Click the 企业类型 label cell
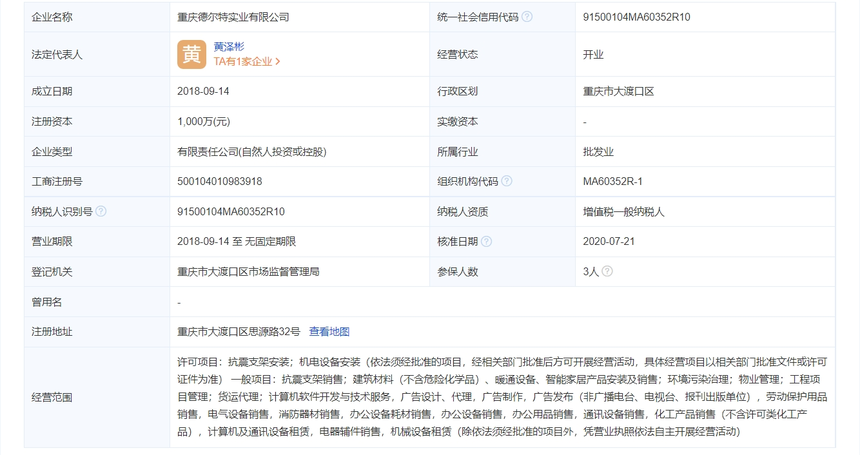The width and height of the screenshot is (860, 455). pos(97,152)
